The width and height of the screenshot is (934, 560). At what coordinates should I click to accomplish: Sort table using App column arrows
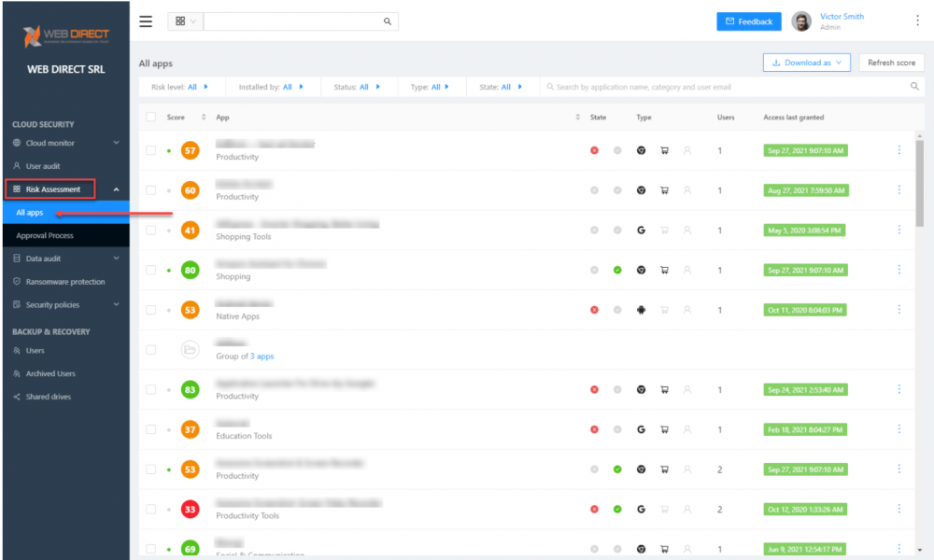point(578,118)
